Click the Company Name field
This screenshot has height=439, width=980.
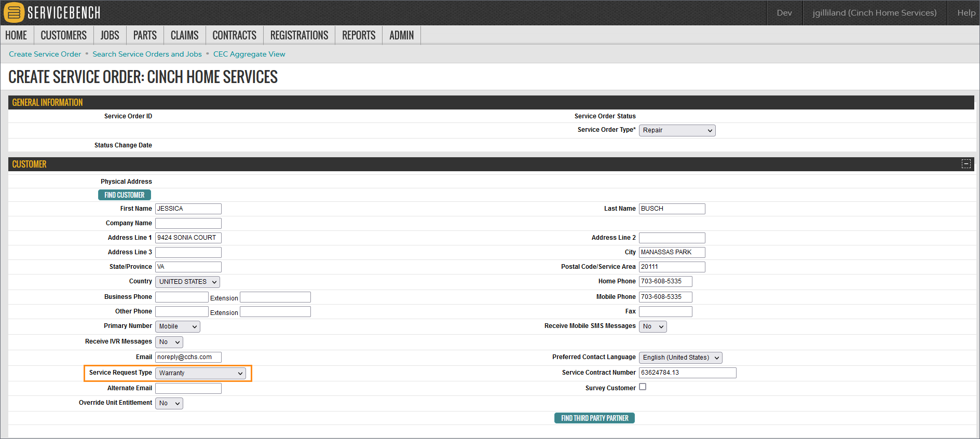188,223
